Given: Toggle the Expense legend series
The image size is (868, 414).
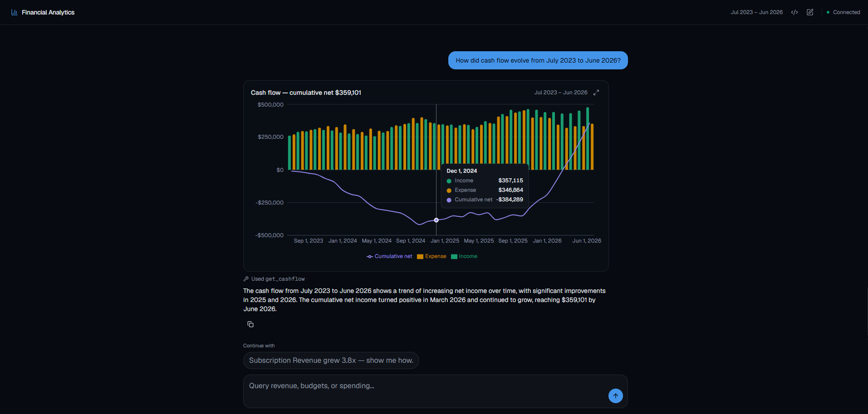Looking at the screenshot, I should pyautogui.click(x=432, y=256).
